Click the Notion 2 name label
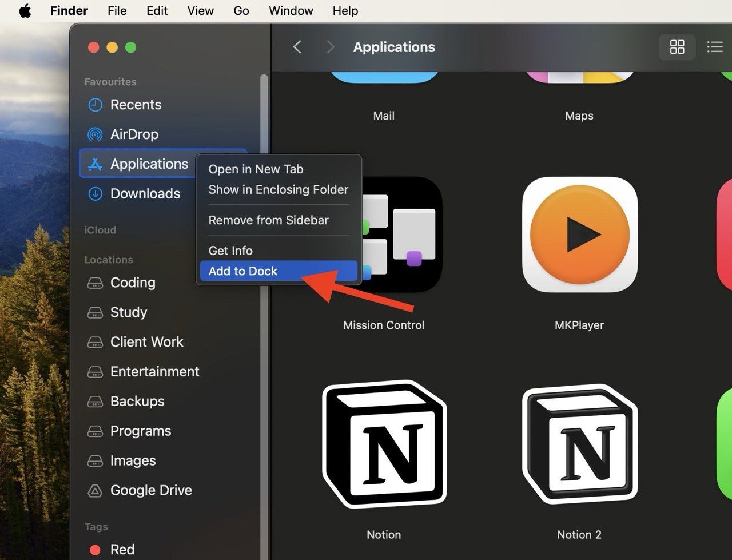 (579, 535)
